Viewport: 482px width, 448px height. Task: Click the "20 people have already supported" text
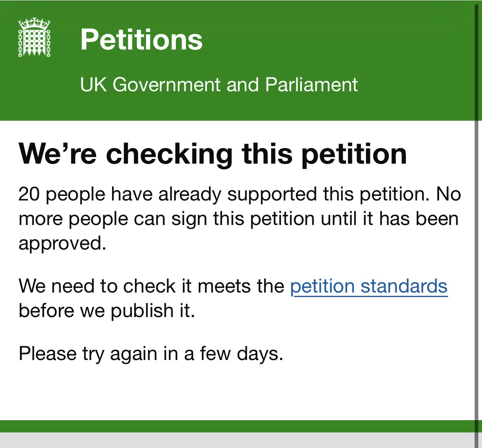coord(122,194)
